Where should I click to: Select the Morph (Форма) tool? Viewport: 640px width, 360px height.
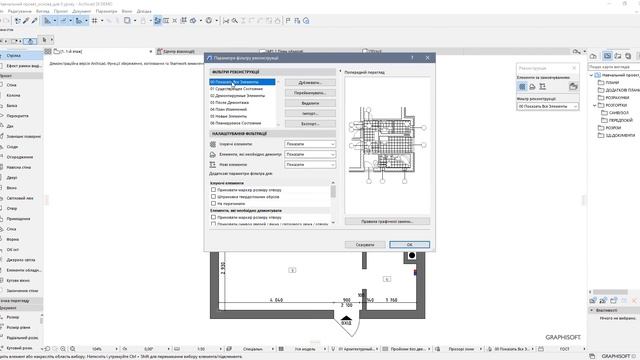[20, 239]
